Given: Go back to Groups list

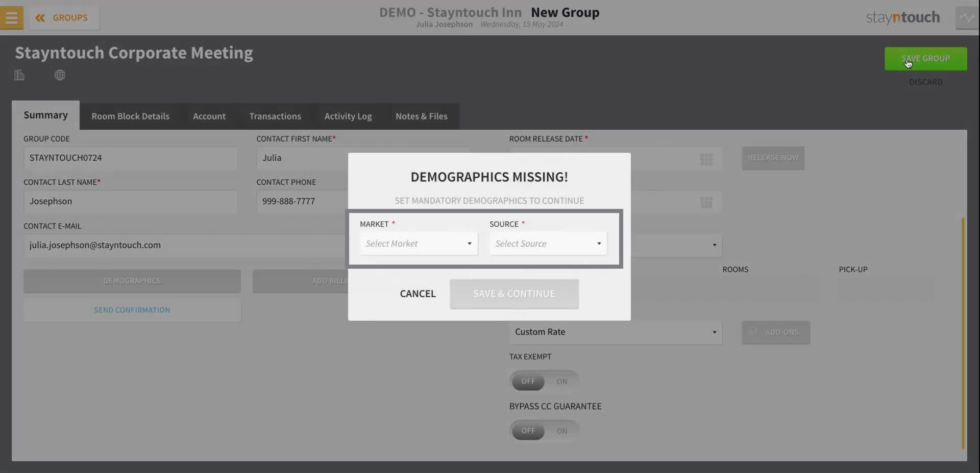Looking at the screenshot, I should tap(64, 18).
